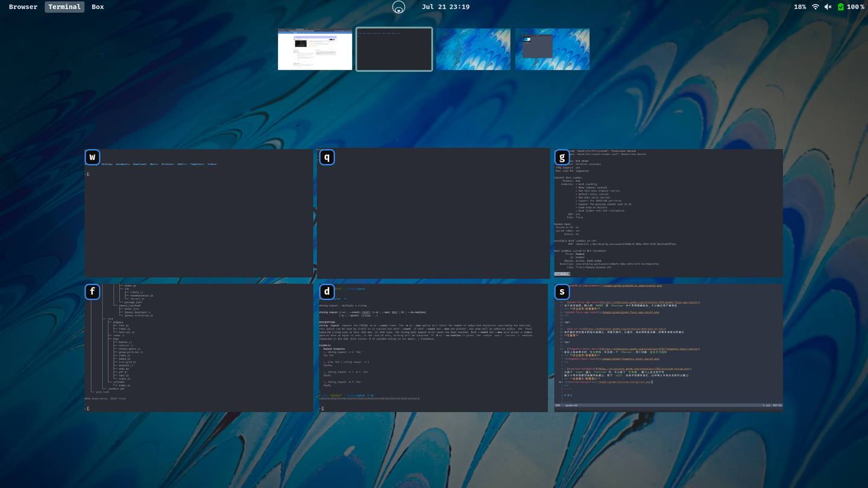The height and width of the screenshot is (488, 868).
Task: Open the clock showing Jul 21 23:19
Action: [445, 7]
